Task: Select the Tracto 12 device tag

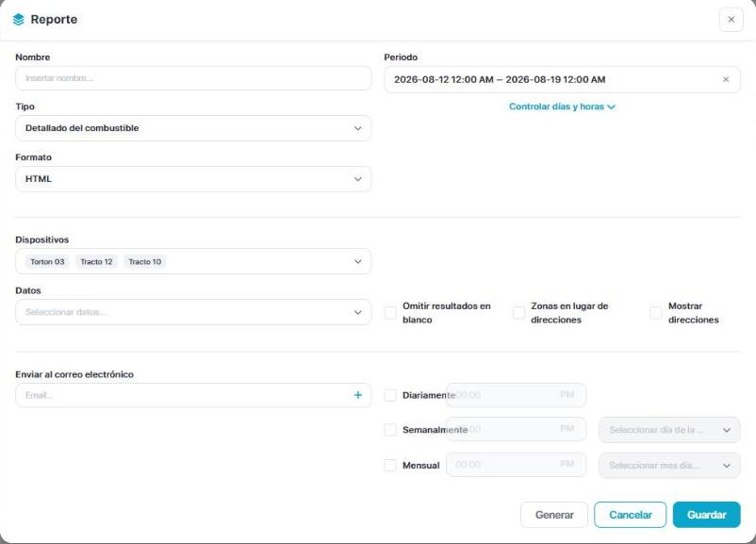Action: tap(96, 261)
